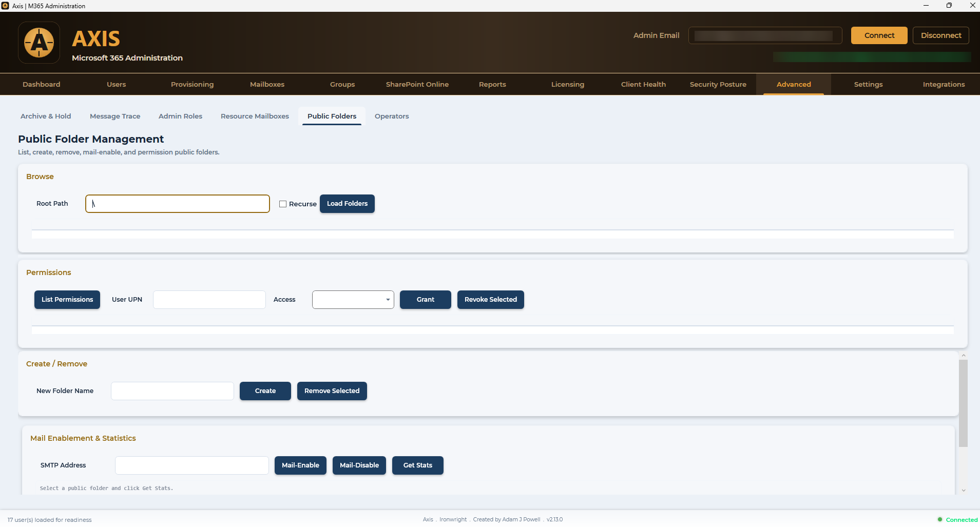Click the Create folder button
The image size is (980, 527).
coord(265,391)
